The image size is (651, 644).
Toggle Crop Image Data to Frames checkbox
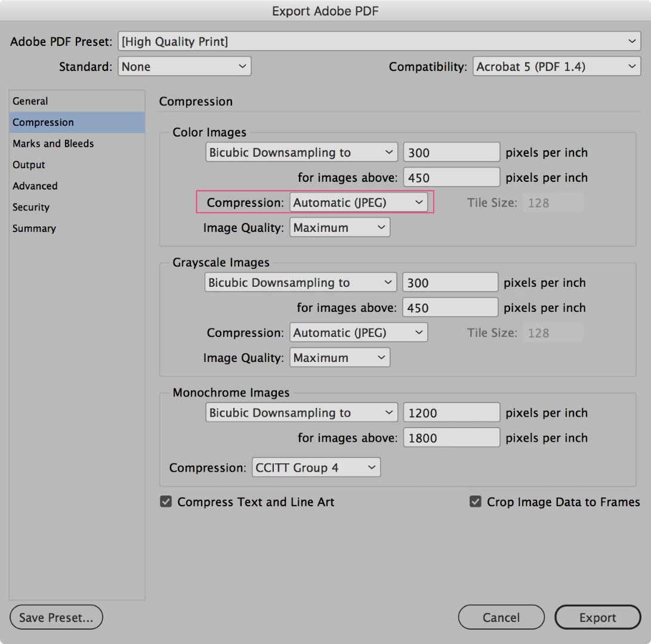tap(476, 501)
